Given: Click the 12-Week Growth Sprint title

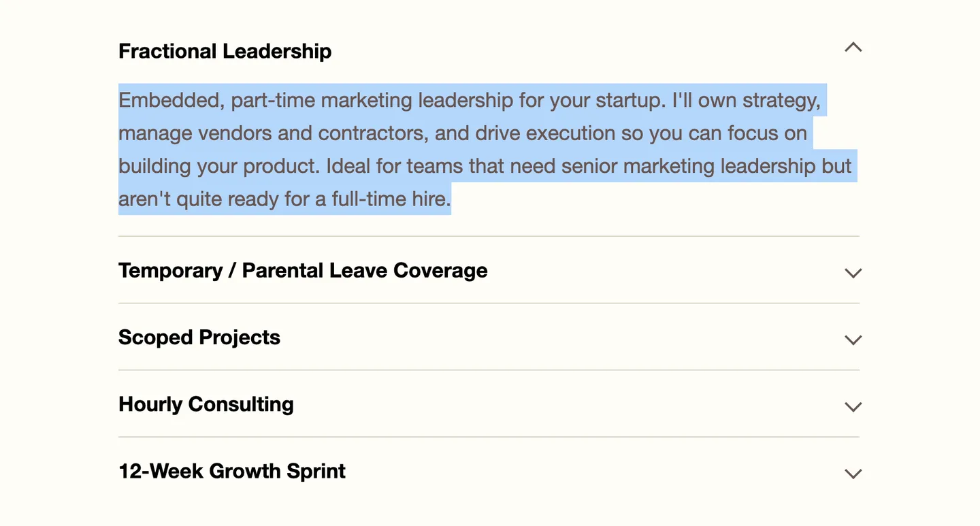Looking at the screenshot, I should coord(232,471).
